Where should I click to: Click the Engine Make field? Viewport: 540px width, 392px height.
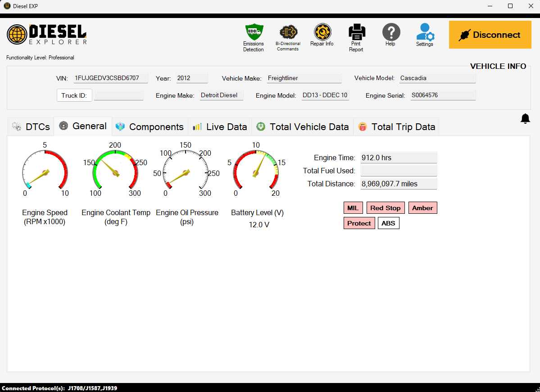222,95
